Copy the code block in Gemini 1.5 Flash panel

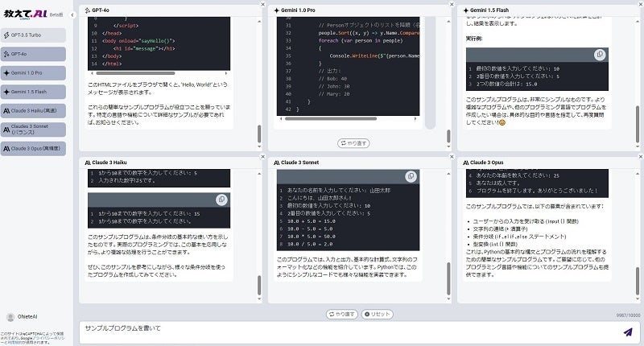[x=600, y=55]
